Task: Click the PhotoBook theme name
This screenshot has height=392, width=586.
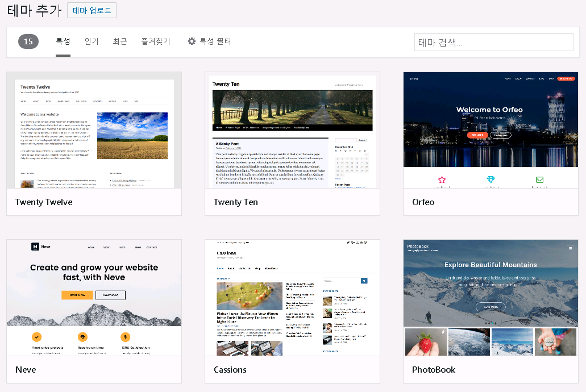Action: [x=434, y=370]
